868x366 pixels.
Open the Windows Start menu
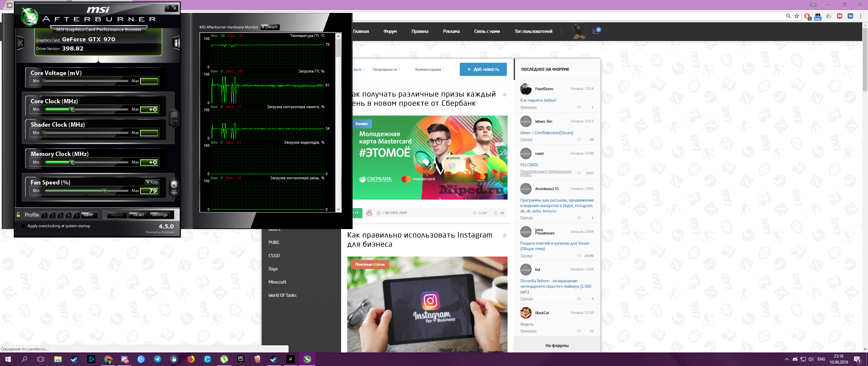pos(8,359)
